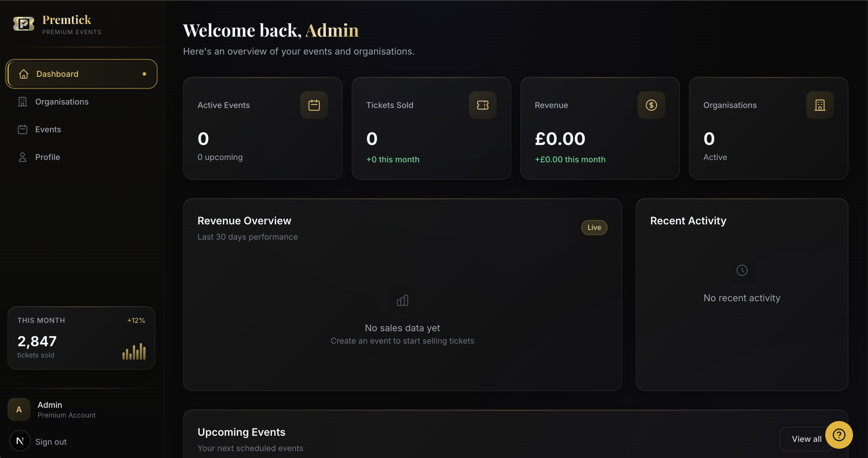Open Events via the calendar icon

coord(23,129)
